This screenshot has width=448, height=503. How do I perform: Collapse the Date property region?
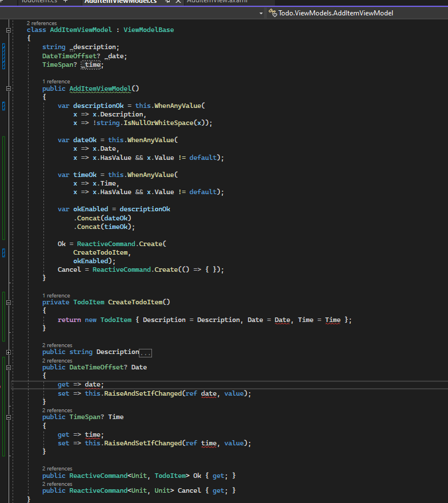(x=9, y=368)
